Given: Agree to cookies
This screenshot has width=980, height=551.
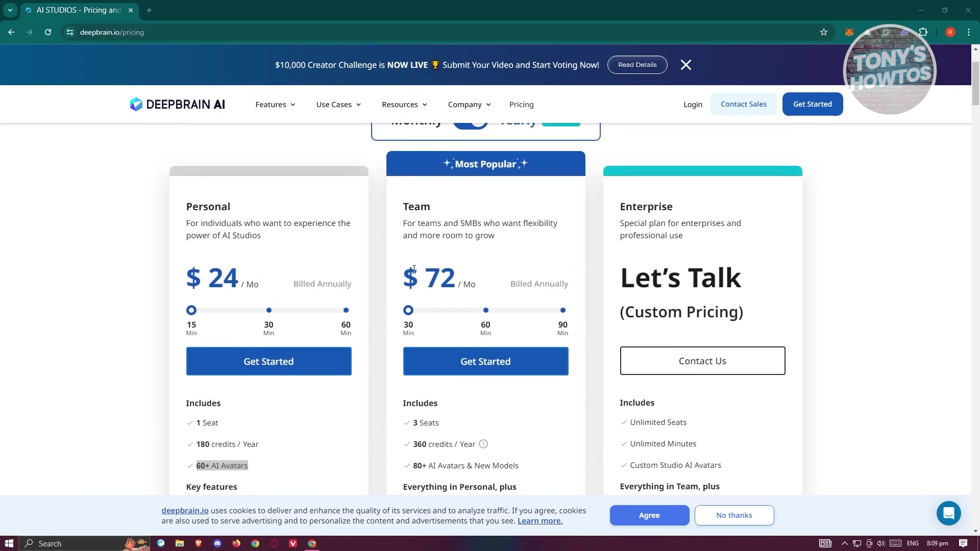Looking at the screenshot, I should (x=649, y=515).
